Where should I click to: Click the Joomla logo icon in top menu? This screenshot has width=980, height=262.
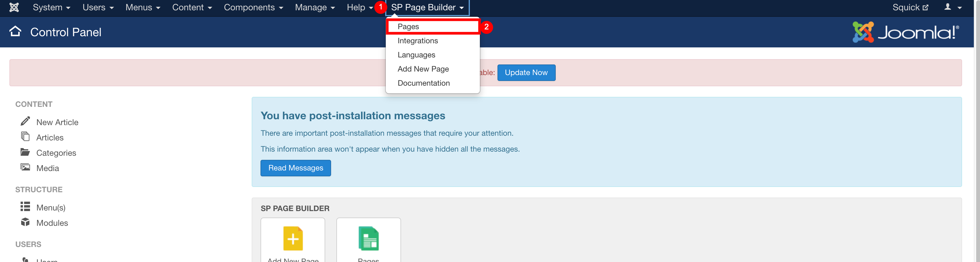point(14,7)
